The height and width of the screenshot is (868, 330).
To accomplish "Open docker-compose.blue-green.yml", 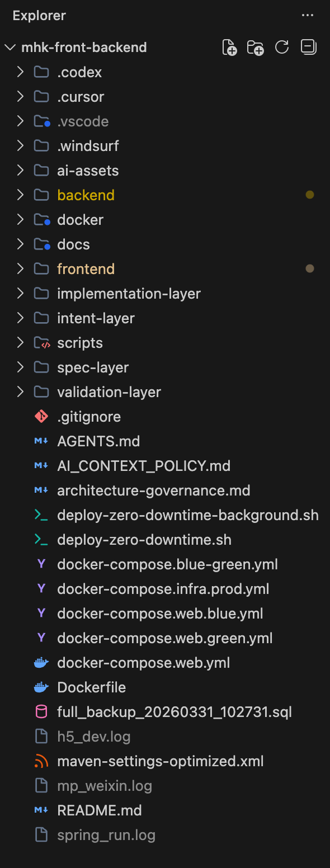I will coord(167,564).
